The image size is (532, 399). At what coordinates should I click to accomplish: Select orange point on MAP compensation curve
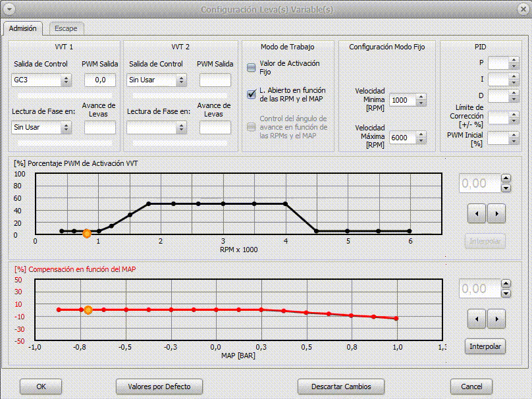tap(88, 309)
